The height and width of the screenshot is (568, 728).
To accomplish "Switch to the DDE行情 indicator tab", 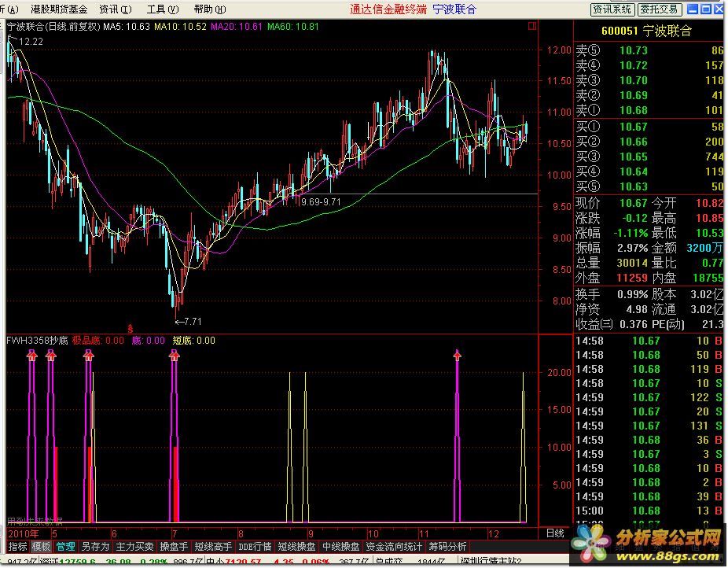I will pyautogui.click(x=255, y=547).
